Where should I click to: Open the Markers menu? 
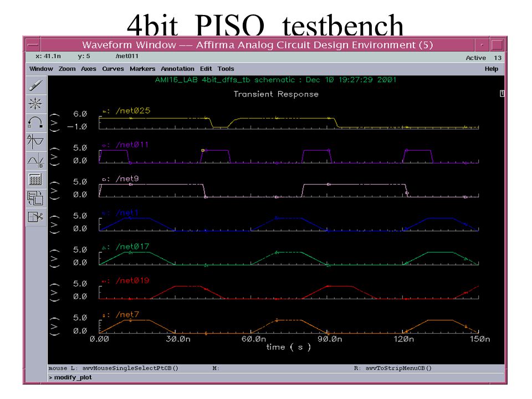click(142, 69)
